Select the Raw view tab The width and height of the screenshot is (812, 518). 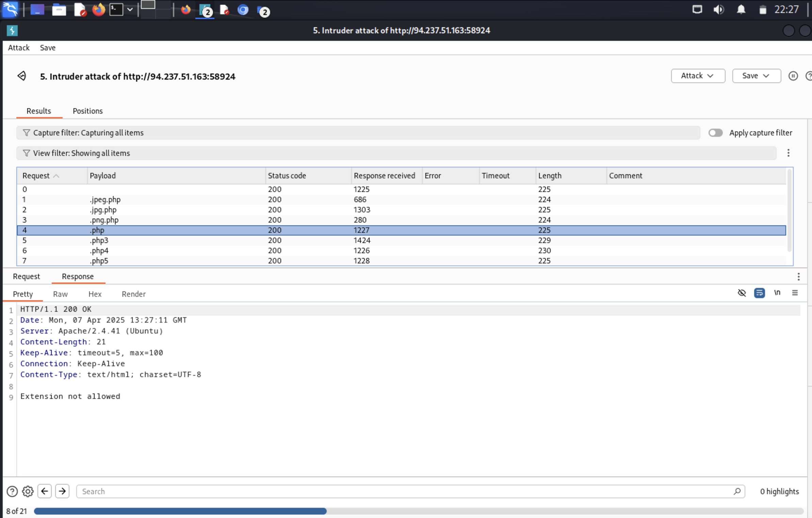[60, 294]
